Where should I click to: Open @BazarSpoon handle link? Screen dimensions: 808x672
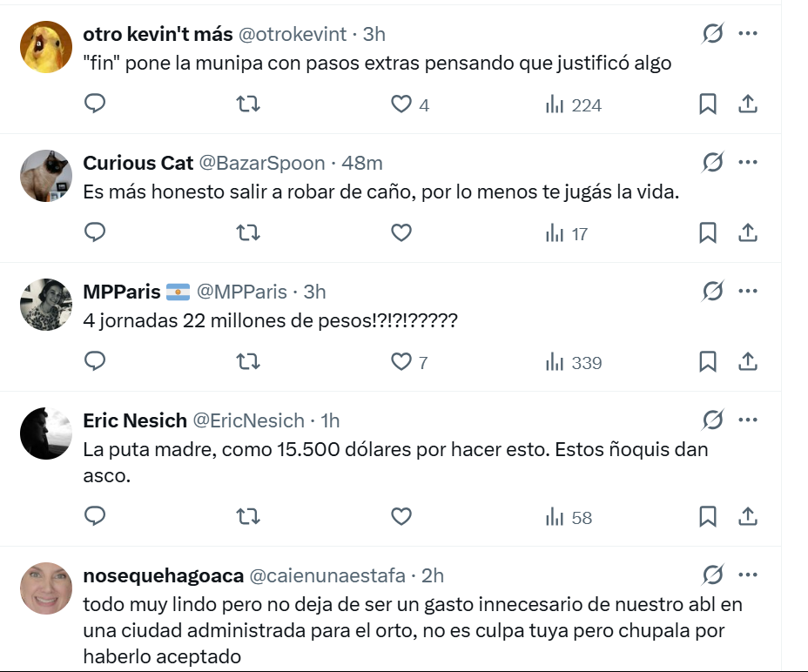262,163
